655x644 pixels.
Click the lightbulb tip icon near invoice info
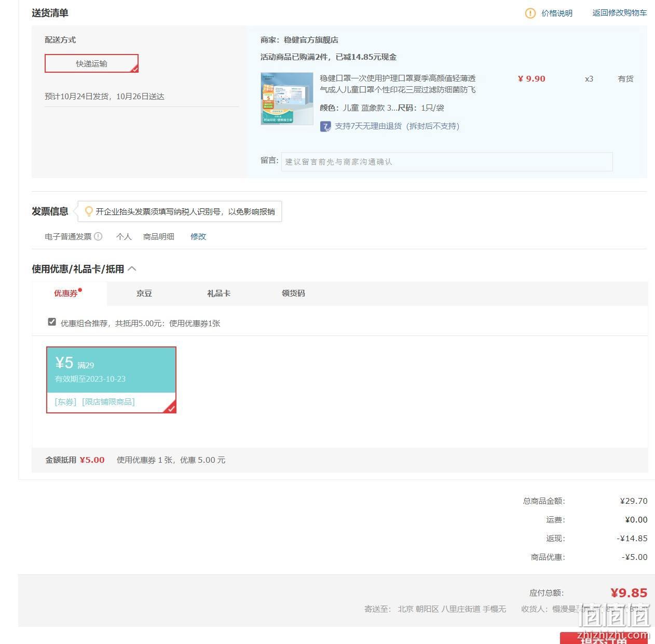[89, 211]
